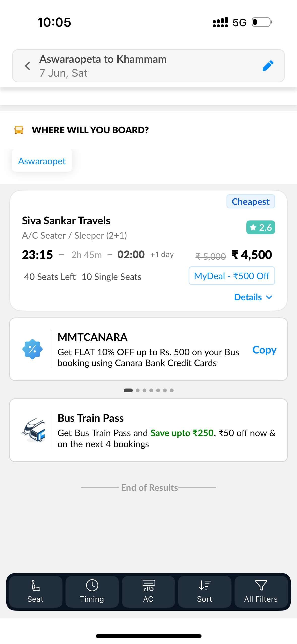Image resolution: width=297 pixels, height=644 pixels.
Task: Open the Timing filter
Action: pyautogui.click(x=92, y=591)
